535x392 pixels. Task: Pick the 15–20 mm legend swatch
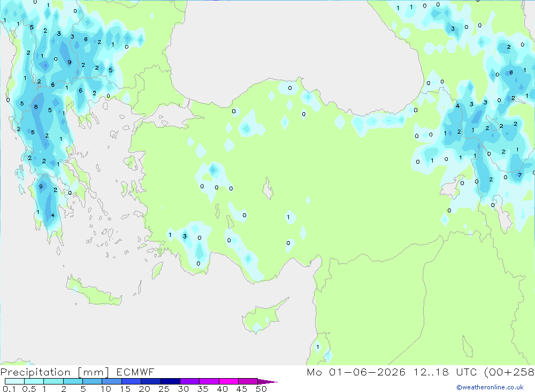pyautogui.click(x=132, y=381)
